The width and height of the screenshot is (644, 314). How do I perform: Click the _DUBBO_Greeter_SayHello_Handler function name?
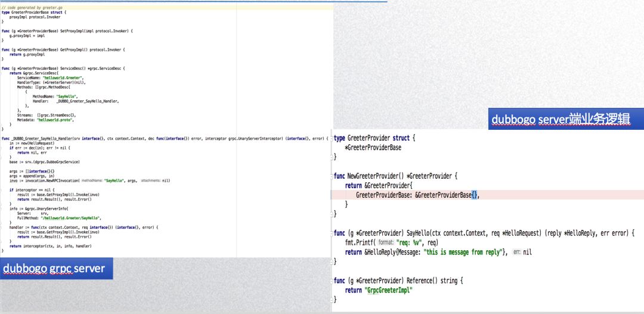tap(41, 138)
